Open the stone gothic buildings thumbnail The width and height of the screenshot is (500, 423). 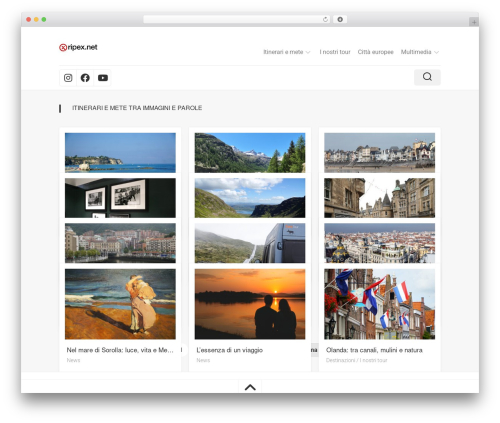coord(380,198)
